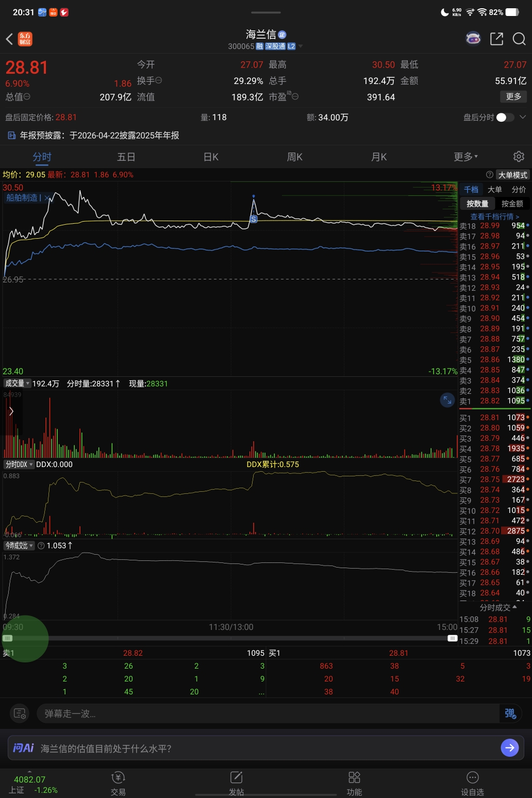Select 卖1 28.82 order row
This screenshot has width=532, height=798.
495,401
